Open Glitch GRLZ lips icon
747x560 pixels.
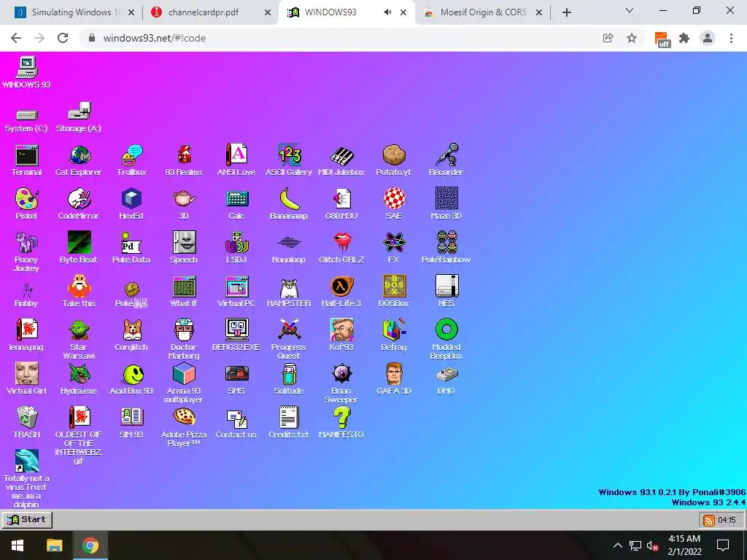341,248
